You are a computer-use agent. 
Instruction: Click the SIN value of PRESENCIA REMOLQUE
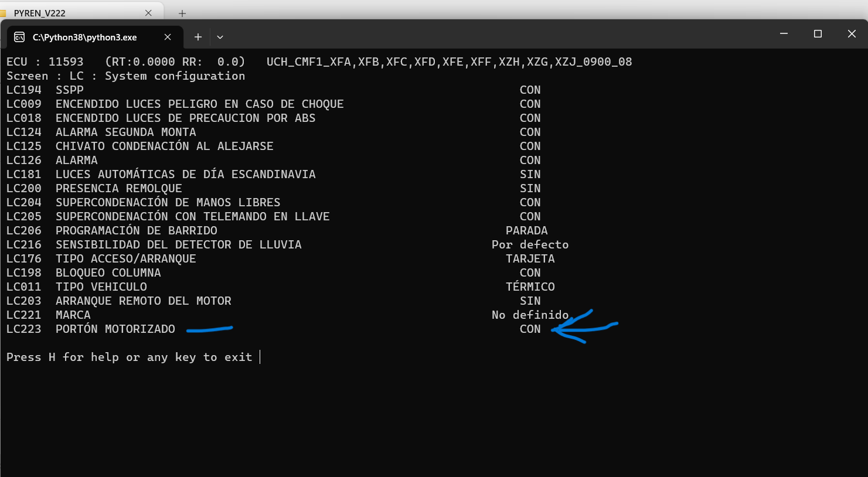click(x=530, y=188)
